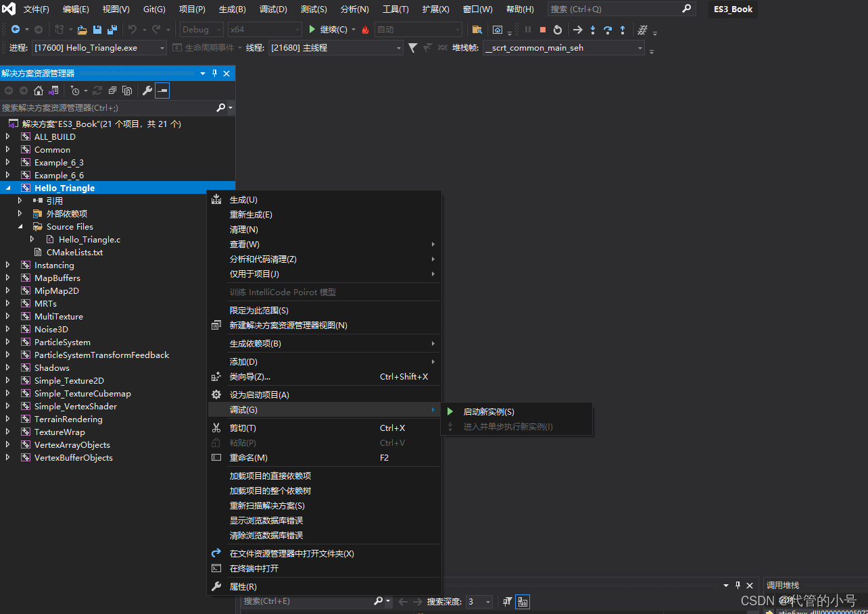This screenshot has width=868, height=614.
Task: Restart the debugging session icon
Action: [557, 30]
